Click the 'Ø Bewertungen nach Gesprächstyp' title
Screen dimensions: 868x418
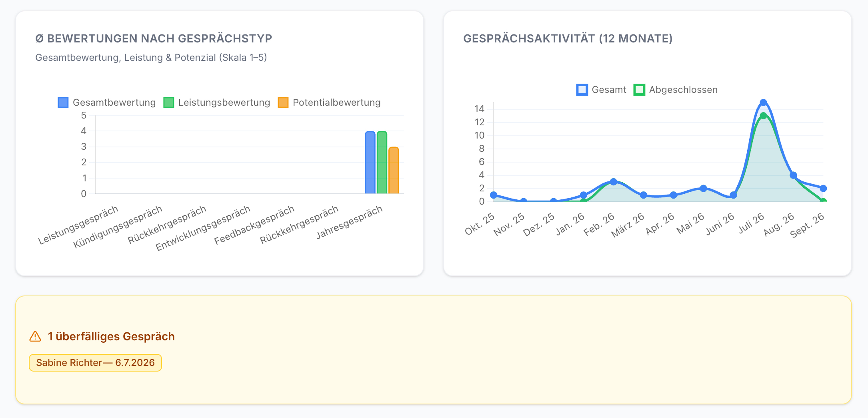pos(154,38)
